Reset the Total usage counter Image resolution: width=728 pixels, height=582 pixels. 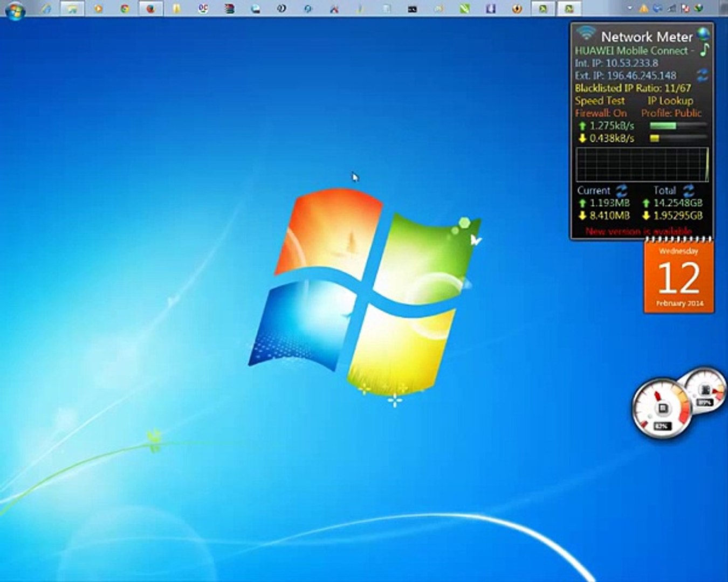(x=689, y=190)
